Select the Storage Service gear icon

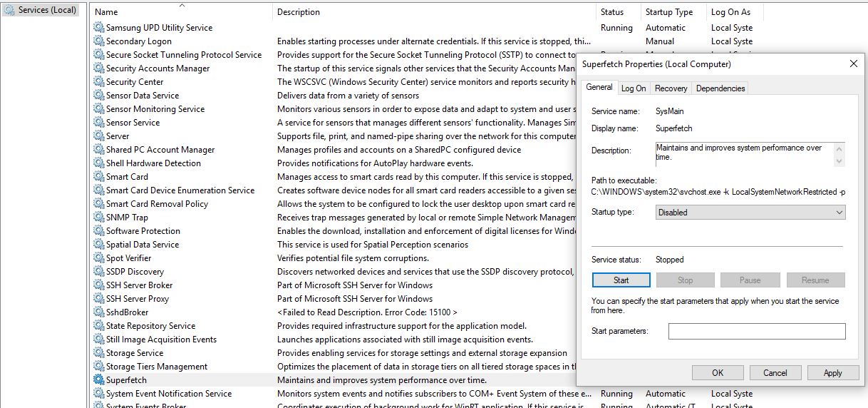[98, 353]
